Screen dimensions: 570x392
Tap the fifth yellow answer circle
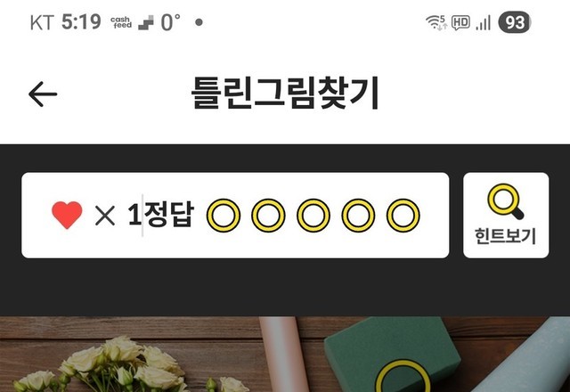pos(403,216)
